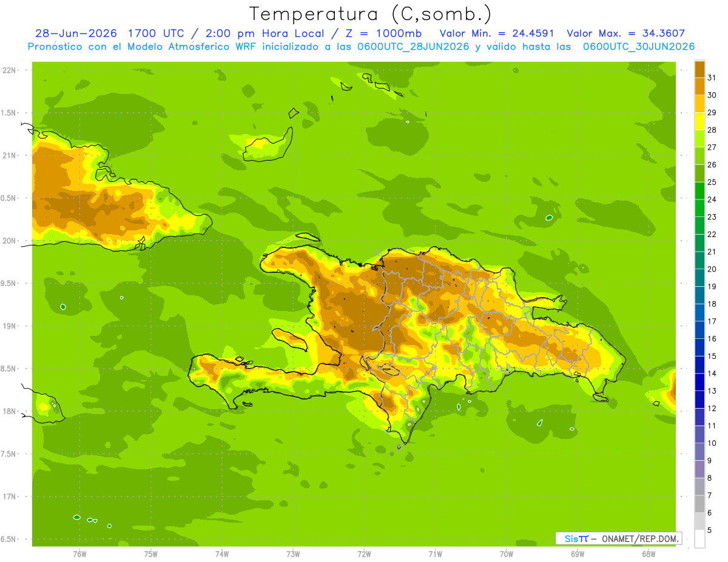Click the colorbar label '10'

(x=712, y=443)
